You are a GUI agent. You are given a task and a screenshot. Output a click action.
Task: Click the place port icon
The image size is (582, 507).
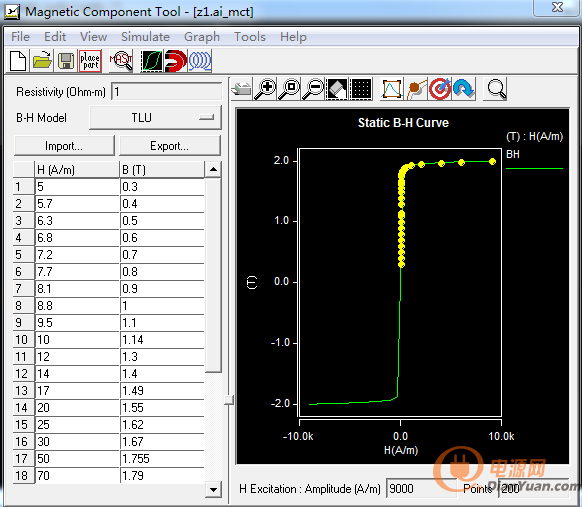[90, 61]
